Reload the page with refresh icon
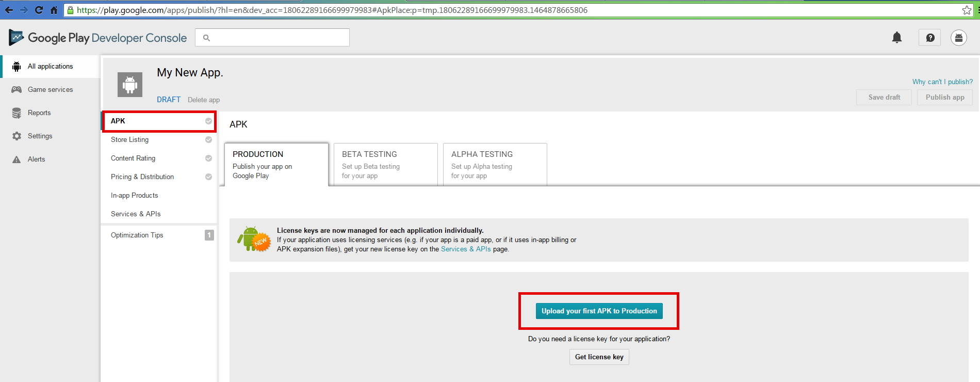This screenshot has width=980, height=382. click(x=39, y=10)
